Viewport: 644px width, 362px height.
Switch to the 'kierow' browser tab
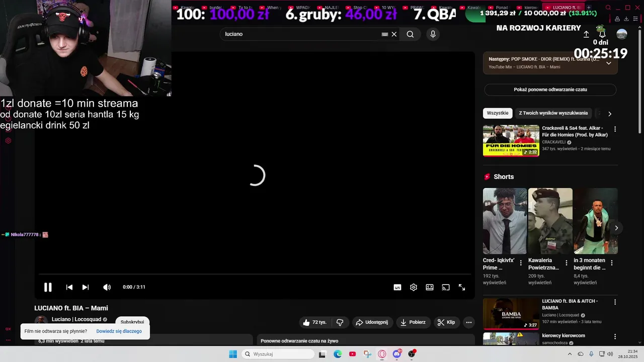[x=529, y=8]
